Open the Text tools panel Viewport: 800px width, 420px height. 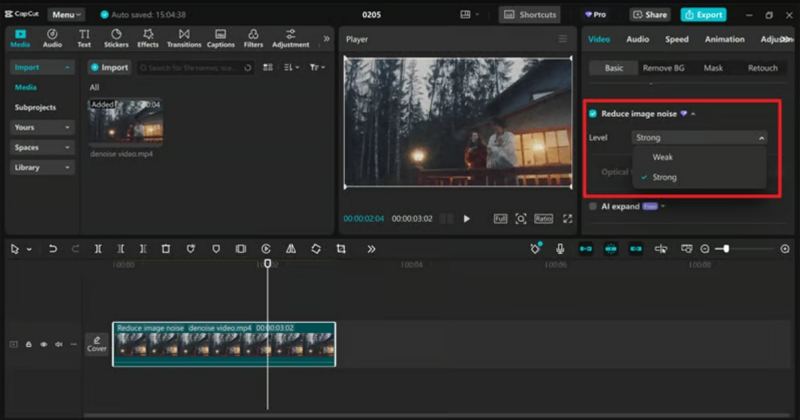[84, 38]
